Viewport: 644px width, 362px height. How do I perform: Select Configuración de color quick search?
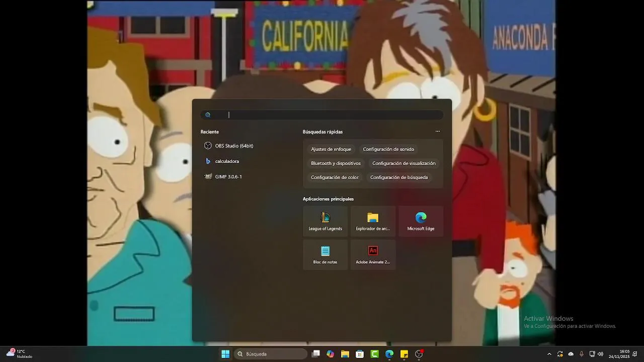click(x=335, y=177)
